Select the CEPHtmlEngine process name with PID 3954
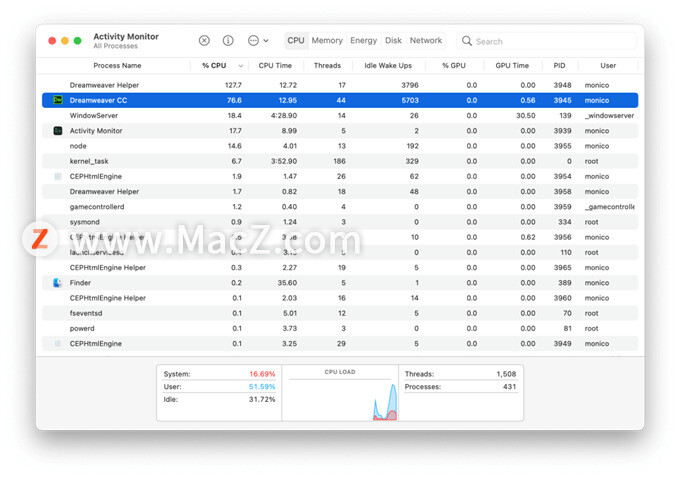Image resolution: width=680 pixels, height=477 pixels. point(95,176)
